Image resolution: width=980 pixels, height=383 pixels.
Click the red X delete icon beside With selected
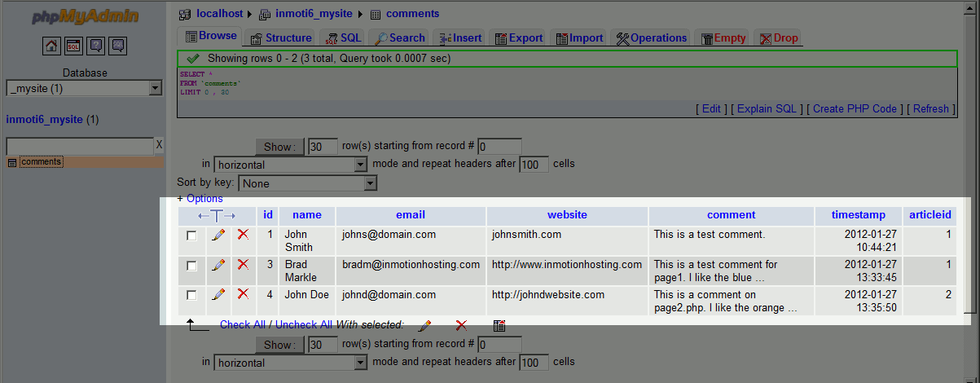pyautogui.click(x=461, y=325)
